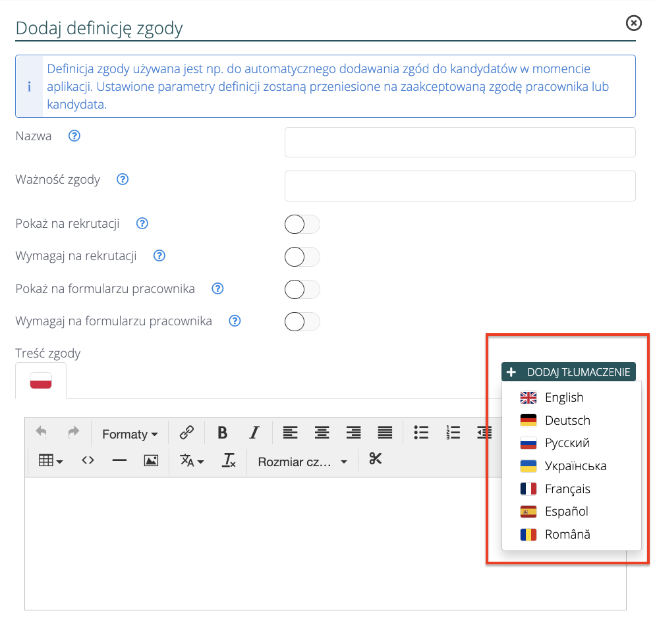Enable the Pokaż na rekrutacji toggle

[302, 225]
